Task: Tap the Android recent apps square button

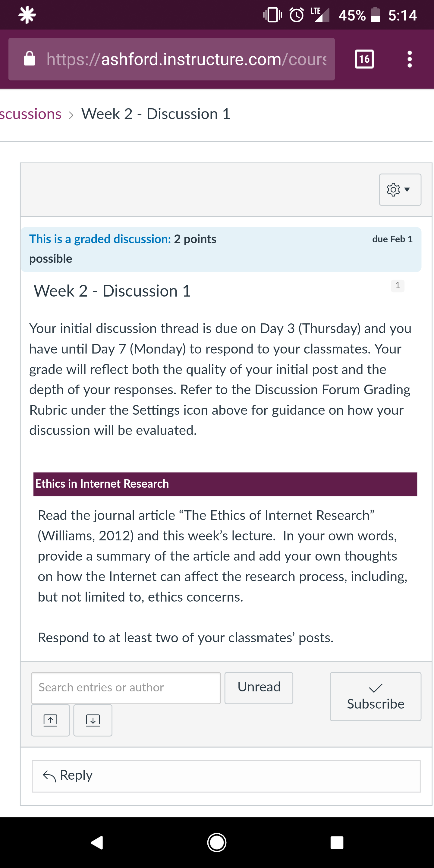Action: coord(337,842)
